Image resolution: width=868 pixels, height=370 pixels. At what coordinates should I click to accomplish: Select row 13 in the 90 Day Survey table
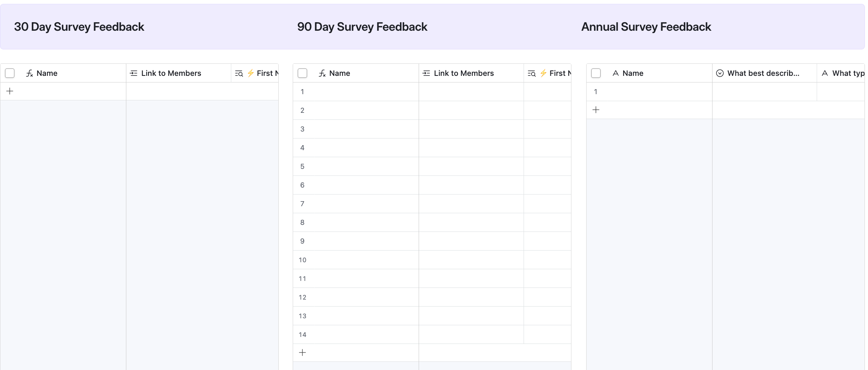click(x=302, y=316)
